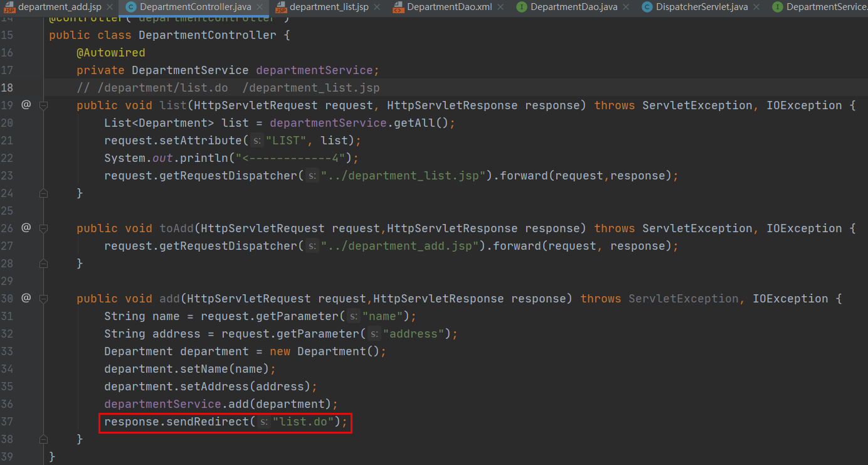868x465 pixels.
Task: Click List<Department> type on line 20
Action: point(159,123)
